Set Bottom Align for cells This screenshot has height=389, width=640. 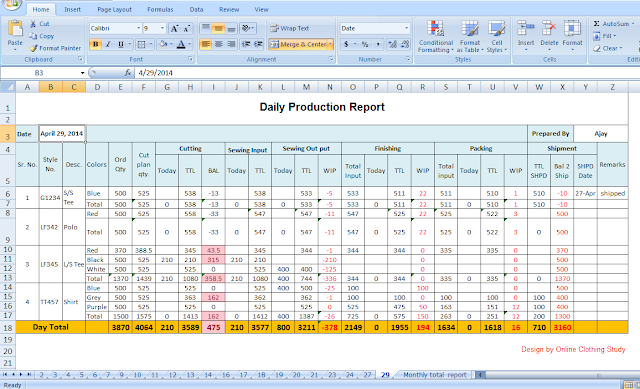[x=231, y=28]
